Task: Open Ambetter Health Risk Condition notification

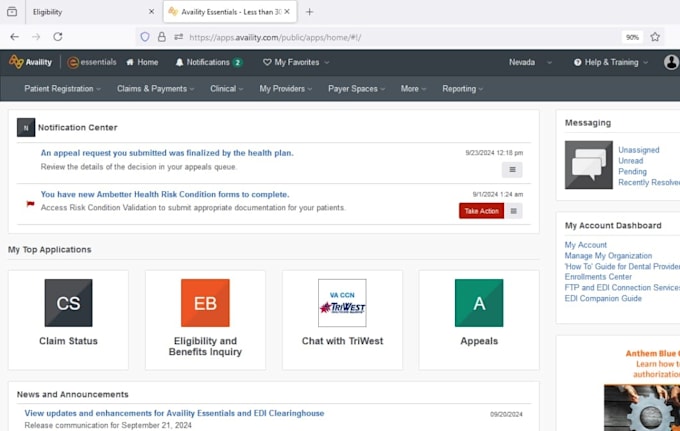Action: click(165, 194)
